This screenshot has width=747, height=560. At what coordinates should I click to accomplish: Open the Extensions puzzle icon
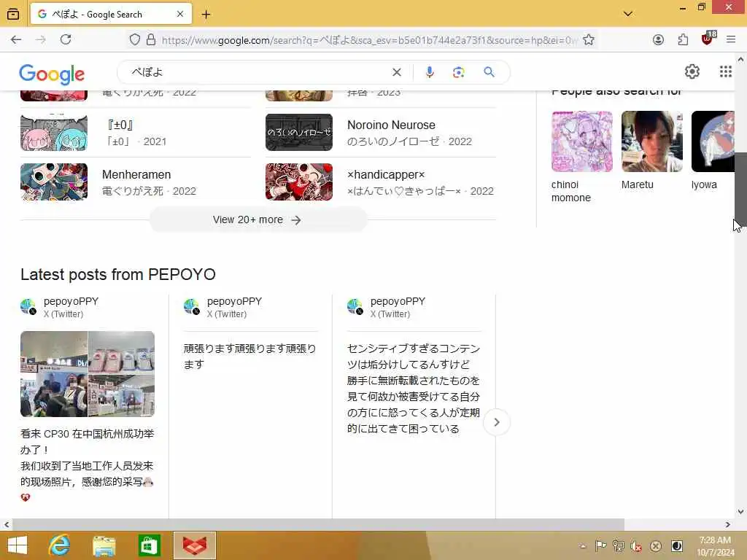coord(683,39)
